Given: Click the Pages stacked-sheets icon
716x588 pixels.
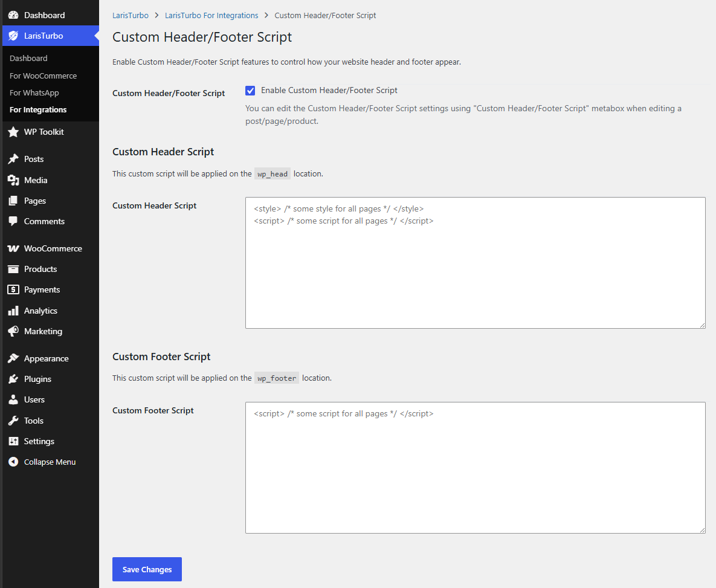Looking at the screenshot, I should pos(13,201).
